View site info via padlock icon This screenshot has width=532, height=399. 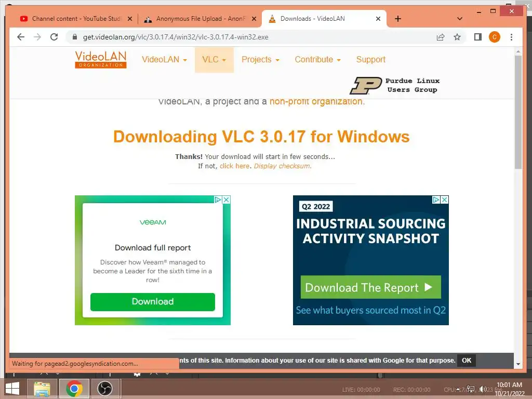coord(75,37)
